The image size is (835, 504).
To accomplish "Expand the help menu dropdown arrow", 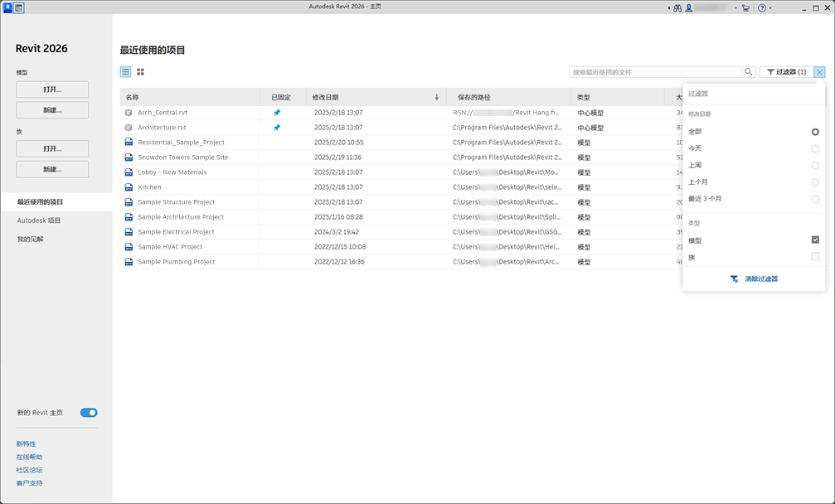I will tap(770, 8).
